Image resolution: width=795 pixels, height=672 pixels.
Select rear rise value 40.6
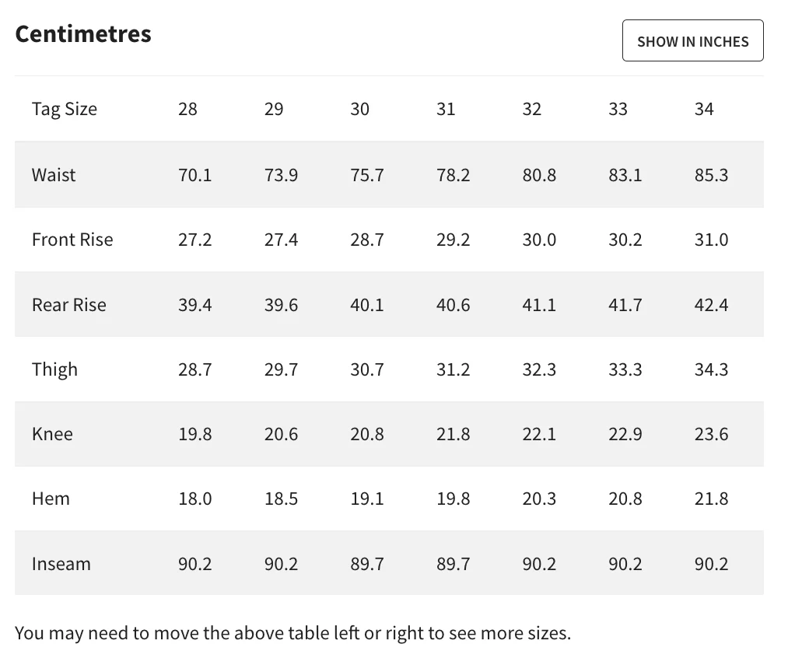[x=454, y=305]
